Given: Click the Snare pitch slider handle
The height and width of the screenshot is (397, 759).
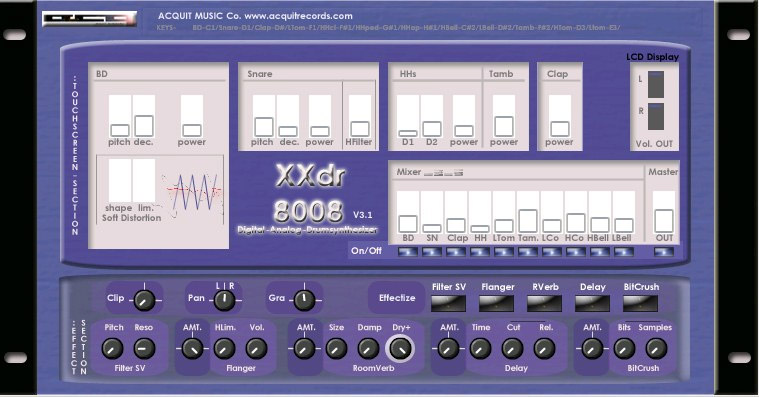Looking at the screenshot, I should click(x=264, y=127).
